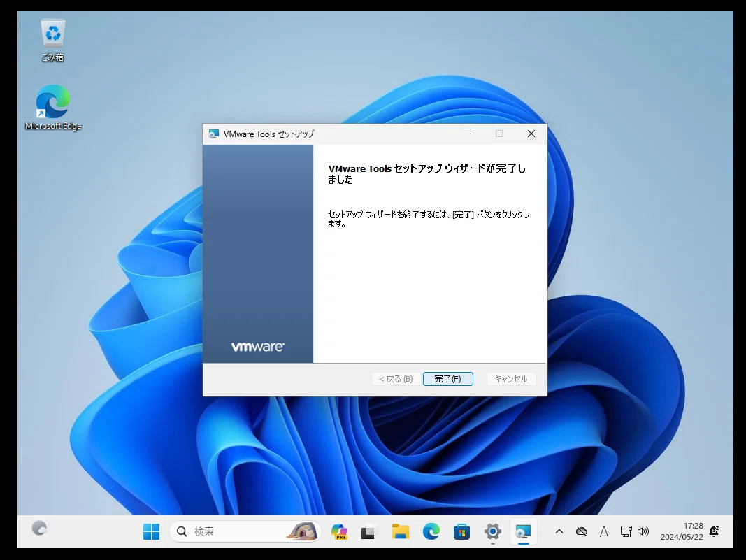Close the VMware Tools setup window
The width and height of the screenshot is (746, 560).
pyautogui.click(x=531, y=134)
